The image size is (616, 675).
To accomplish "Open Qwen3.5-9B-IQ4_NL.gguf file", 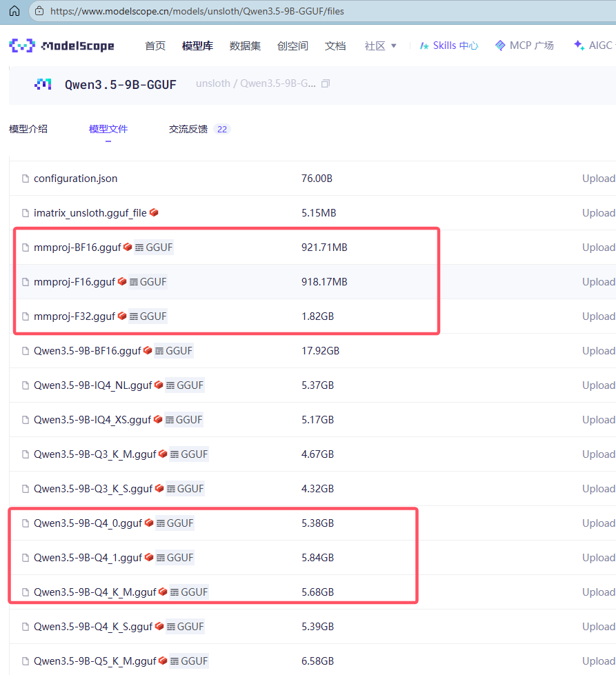I will click(93, 385).
